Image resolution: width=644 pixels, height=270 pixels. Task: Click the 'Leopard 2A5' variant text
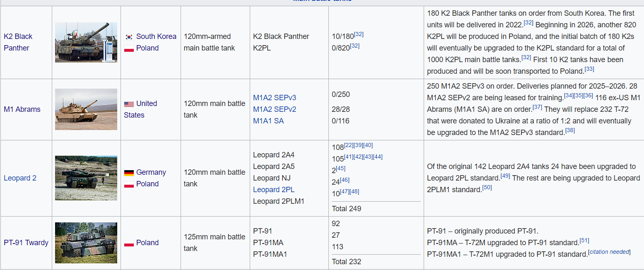click(274, 166)
